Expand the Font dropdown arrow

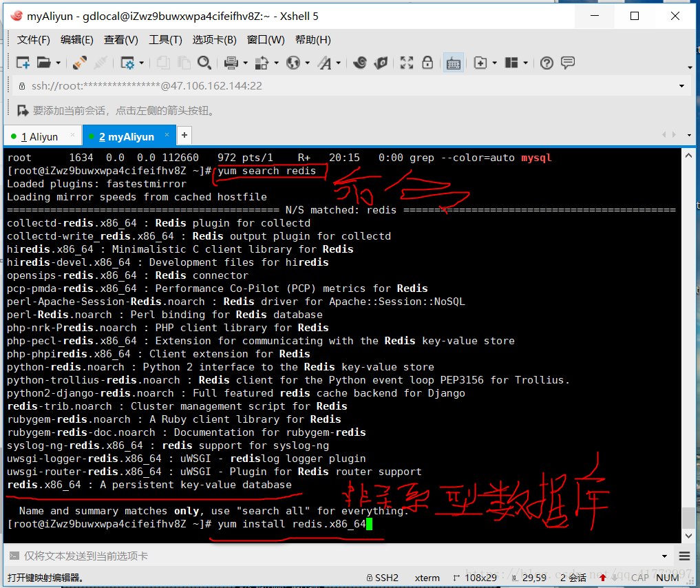click(339, 63)
